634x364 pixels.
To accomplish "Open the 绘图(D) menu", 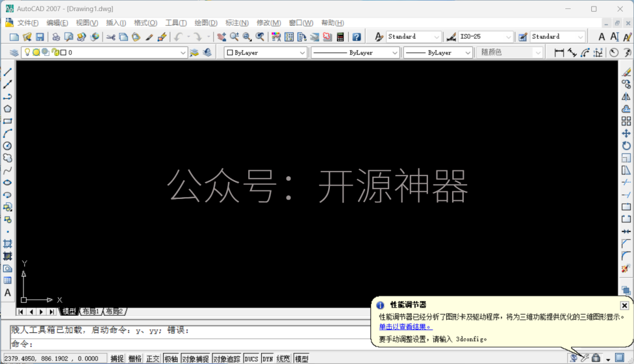I will (x=206, y=23).
